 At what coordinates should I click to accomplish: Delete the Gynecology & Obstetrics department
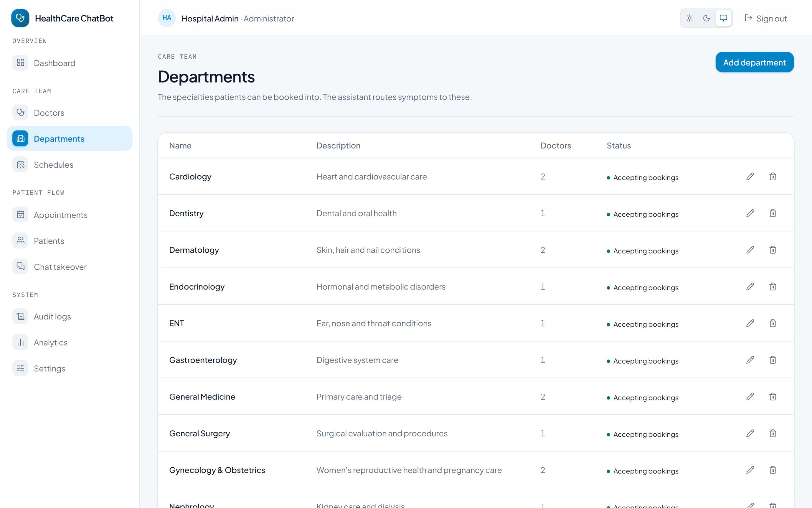(x=772, y=470)
